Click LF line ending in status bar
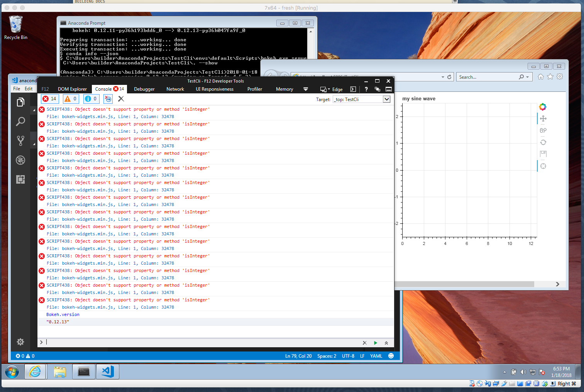Viewport: 584px width, 392px height. [x=362, y=356]
